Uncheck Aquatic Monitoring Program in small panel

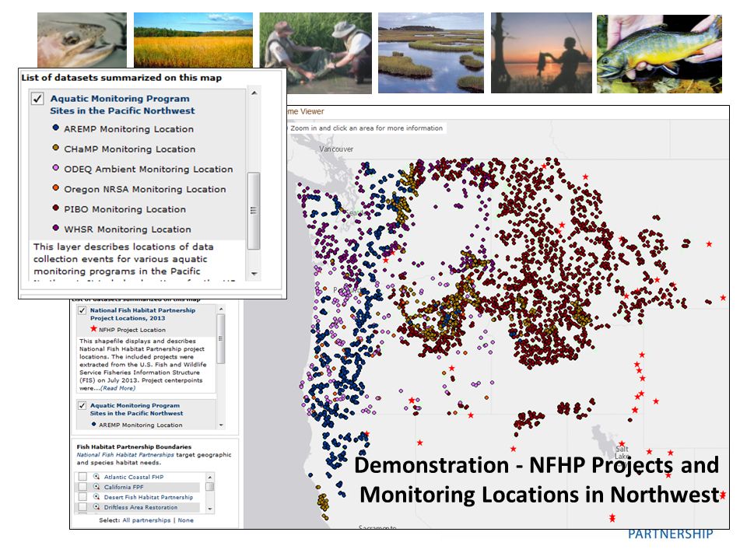pyautogui.click(x=82, y=406)
